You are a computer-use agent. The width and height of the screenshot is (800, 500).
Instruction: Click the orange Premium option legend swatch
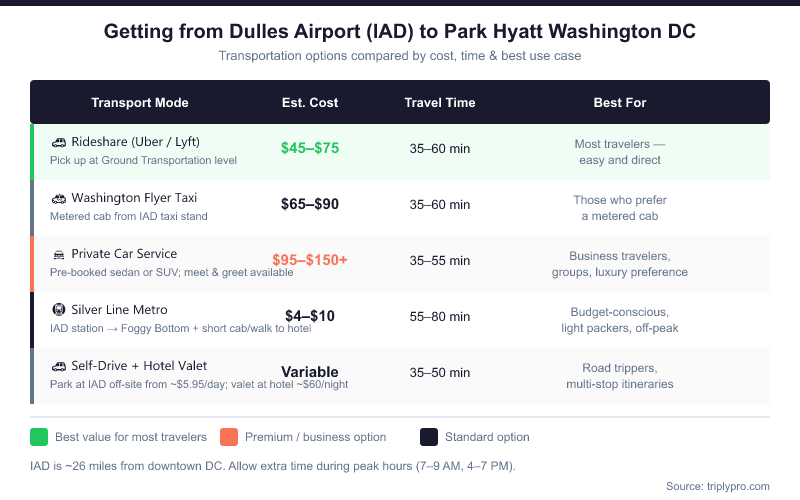click(229, 437)
